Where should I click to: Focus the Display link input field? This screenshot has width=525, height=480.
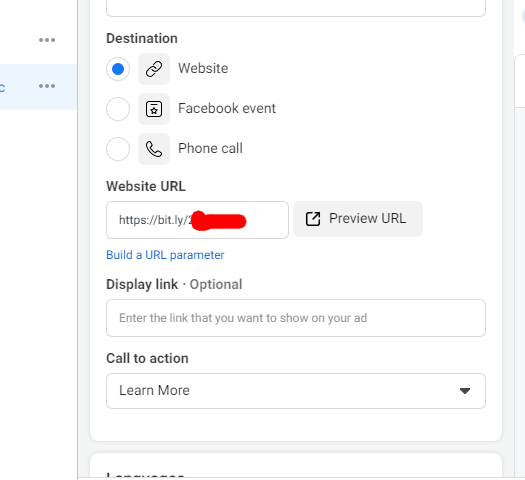296,318
